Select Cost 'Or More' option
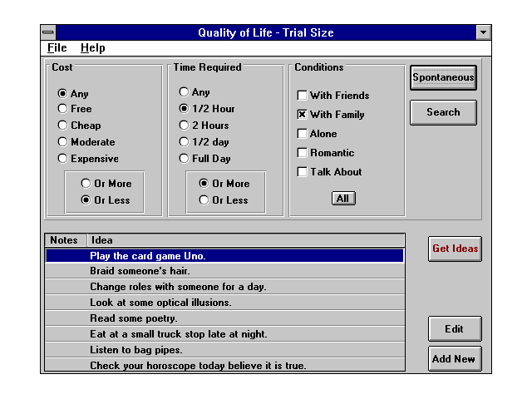The image size is (532, 399). 86,184
